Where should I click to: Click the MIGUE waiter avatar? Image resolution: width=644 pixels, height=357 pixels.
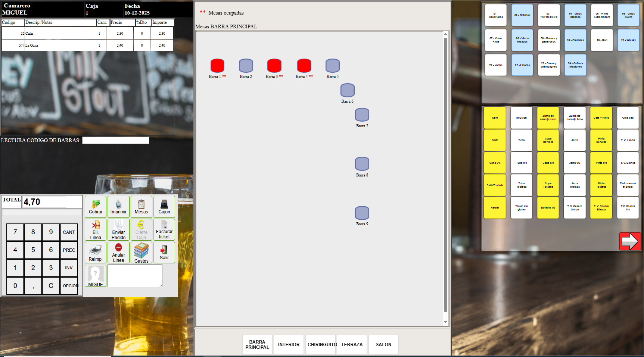[x=95, y=276]
